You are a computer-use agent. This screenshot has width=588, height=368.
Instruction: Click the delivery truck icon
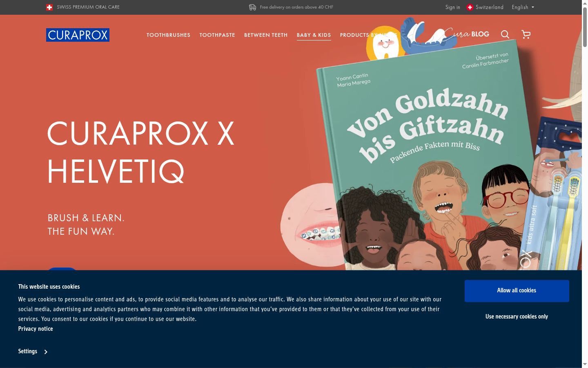(253, 7)
